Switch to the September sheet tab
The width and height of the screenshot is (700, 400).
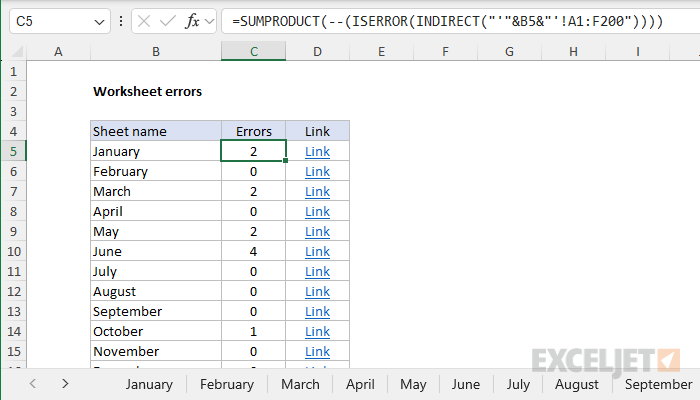click(658, 384)
